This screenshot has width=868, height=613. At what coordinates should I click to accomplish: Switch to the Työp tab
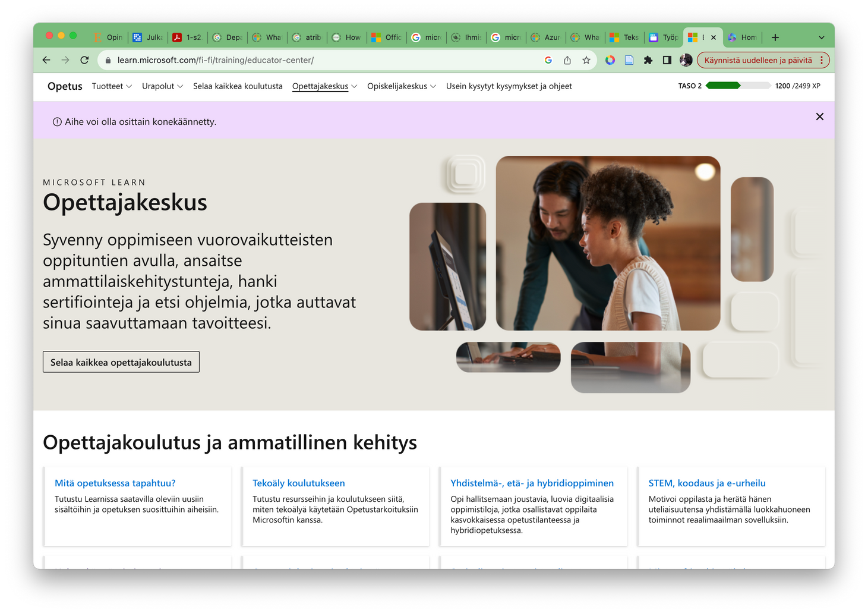664,37
